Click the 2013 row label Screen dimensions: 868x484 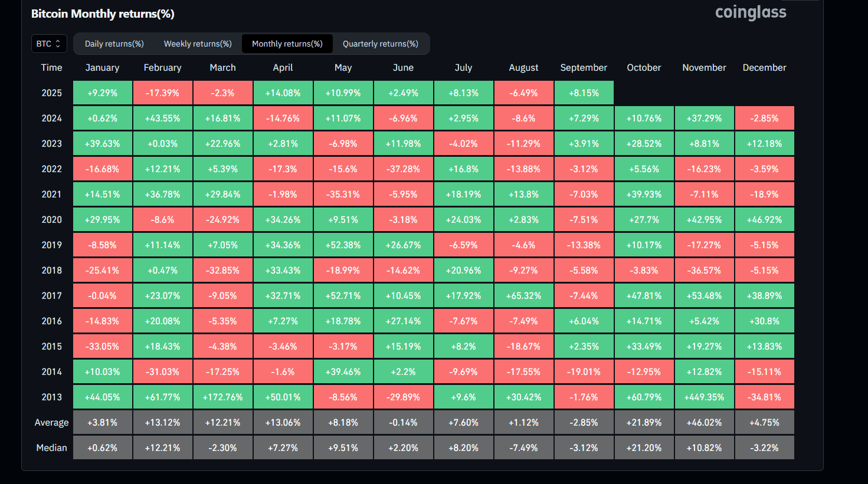(x=51, y=397)
